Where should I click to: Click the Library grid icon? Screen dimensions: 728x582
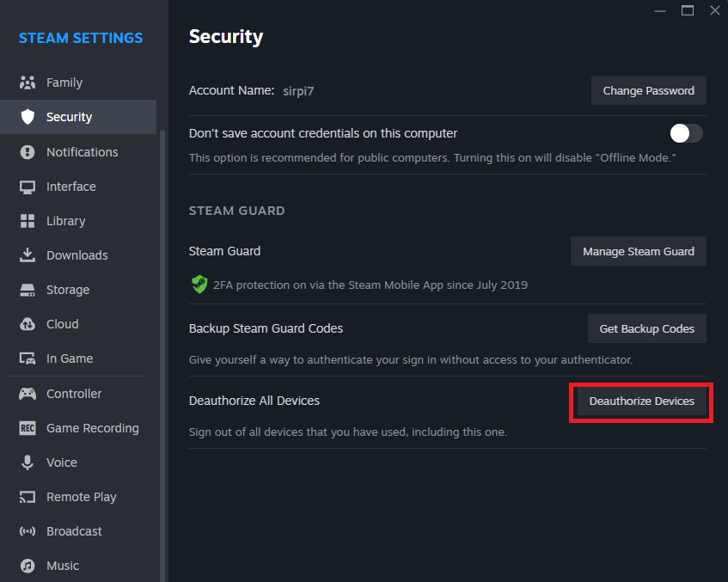point(28,221)
